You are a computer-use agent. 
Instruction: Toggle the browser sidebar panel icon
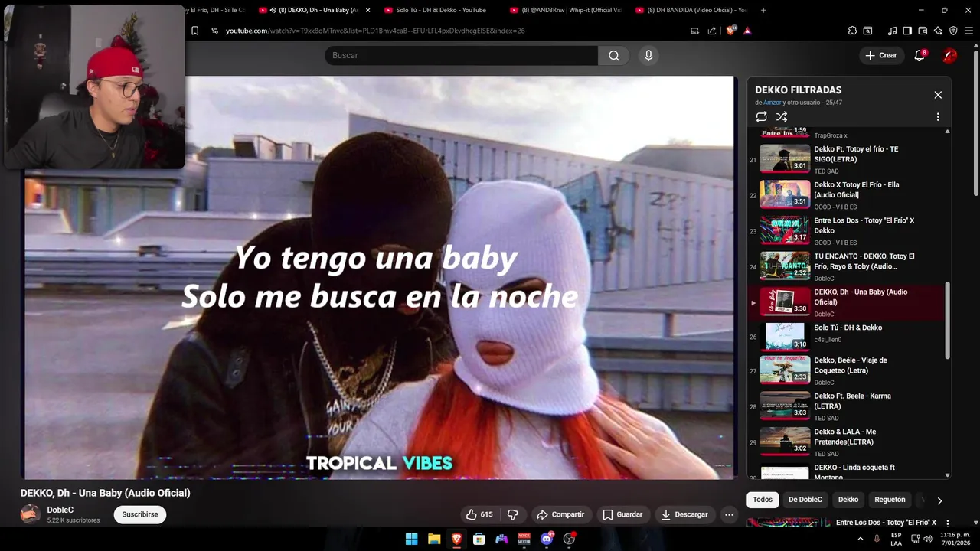pyautogui.click(x=907, y=31)
